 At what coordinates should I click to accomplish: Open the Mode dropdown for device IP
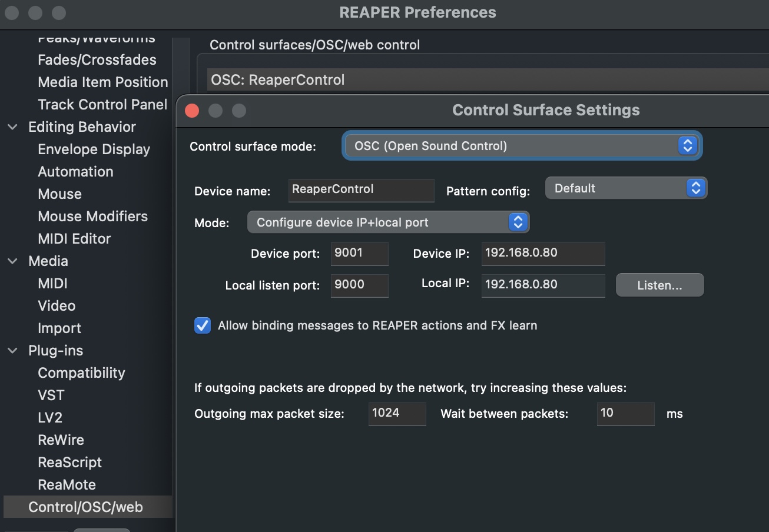pos(388,222)
